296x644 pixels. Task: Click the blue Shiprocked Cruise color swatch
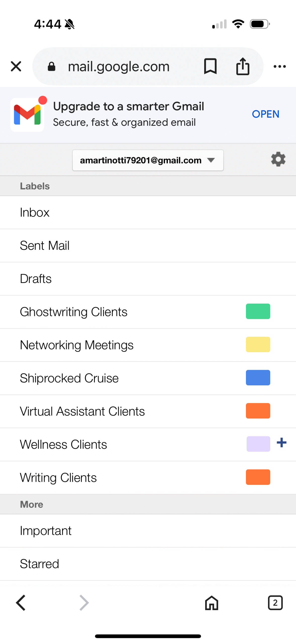(258, 378)
